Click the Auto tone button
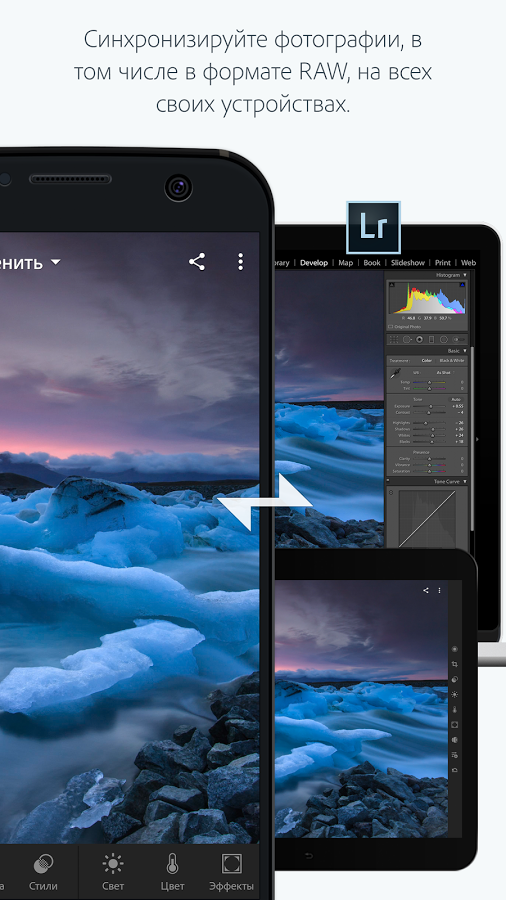 tap(456, 399)
